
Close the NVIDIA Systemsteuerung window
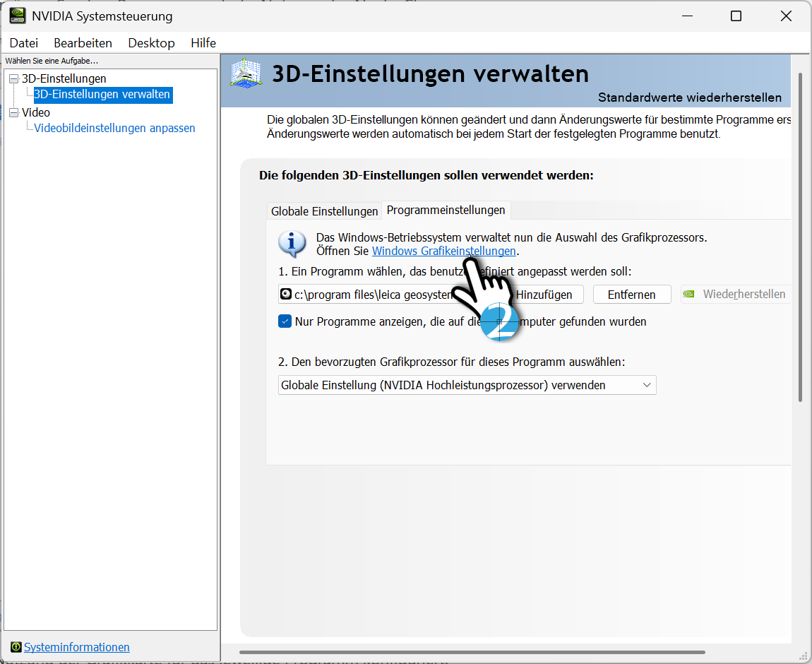click(786, 16)
